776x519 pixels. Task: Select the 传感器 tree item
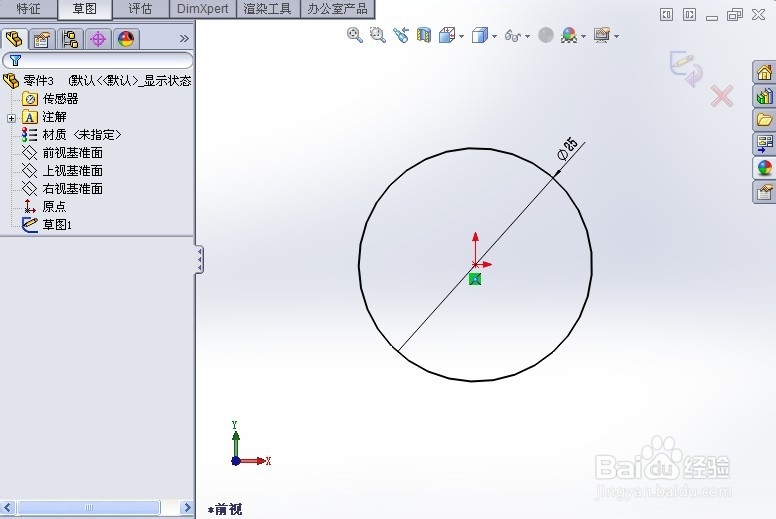pyautogui.click(x=50, y=99)
